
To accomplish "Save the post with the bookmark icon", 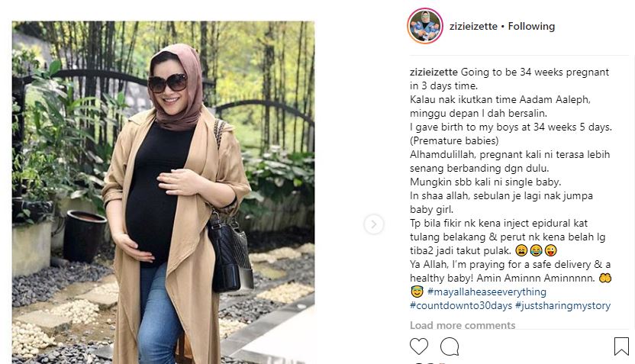I will tap(621, 346).
